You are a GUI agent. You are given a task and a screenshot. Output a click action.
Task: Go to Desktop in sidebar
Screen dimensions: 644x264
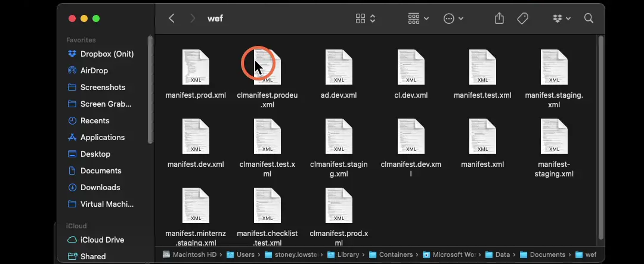[x=89, y=154]
